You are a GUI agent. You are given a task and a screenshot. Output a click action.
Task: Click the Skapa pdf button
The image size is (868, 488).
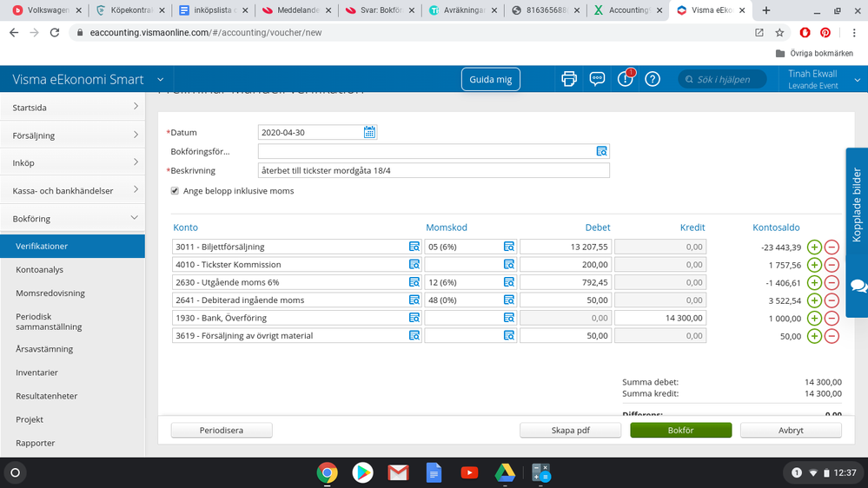click(570, 430)
